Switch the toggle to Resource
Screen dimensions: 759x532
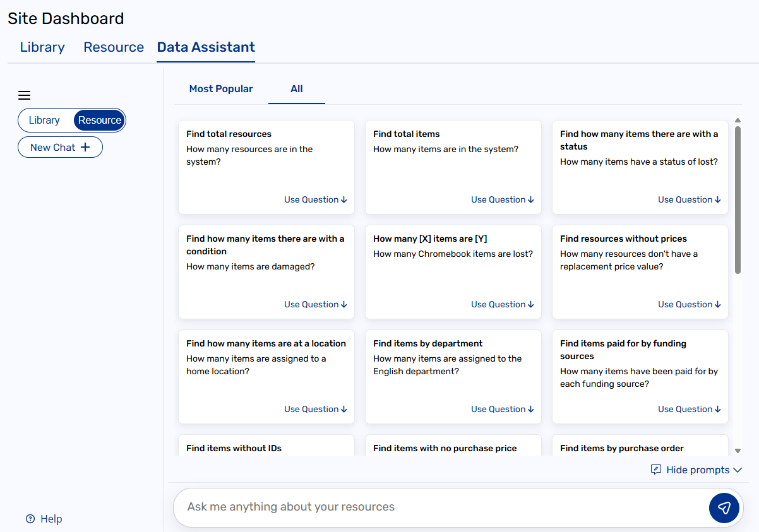[100, 120]
